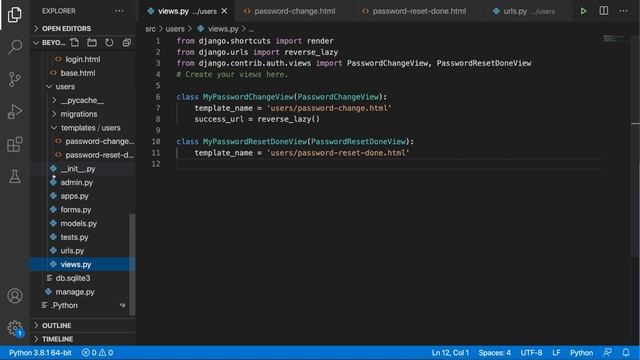
Task: Collapse the BEYO... workspace folder section
Action: point(49,42)
